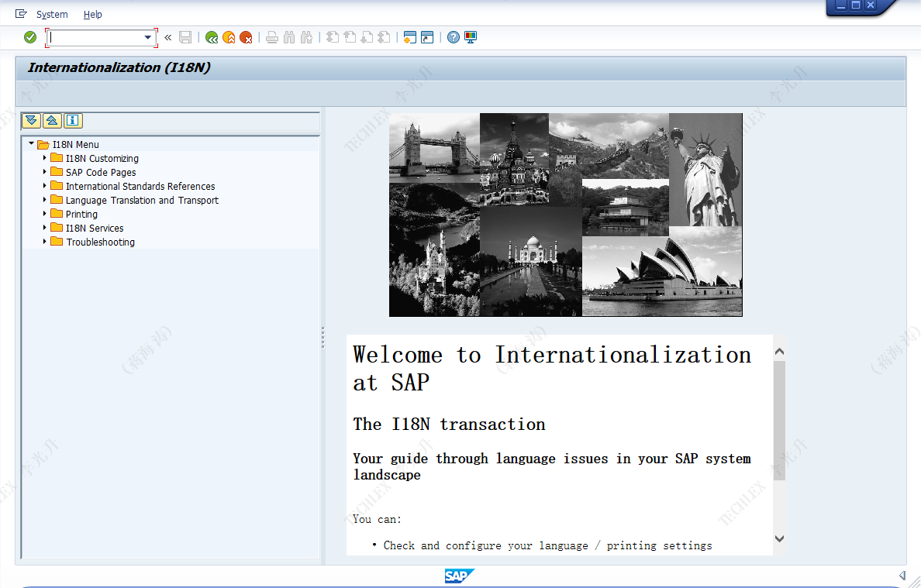Click the Printing folder icon
Screen dimensions: 921x588
tap(57, 213)
